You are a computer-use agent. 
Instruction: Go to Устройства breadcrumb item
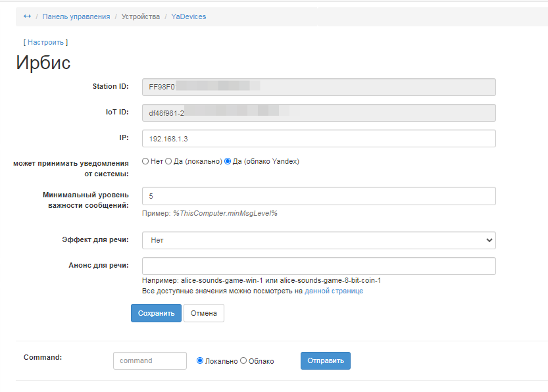(x=141, y=16)
